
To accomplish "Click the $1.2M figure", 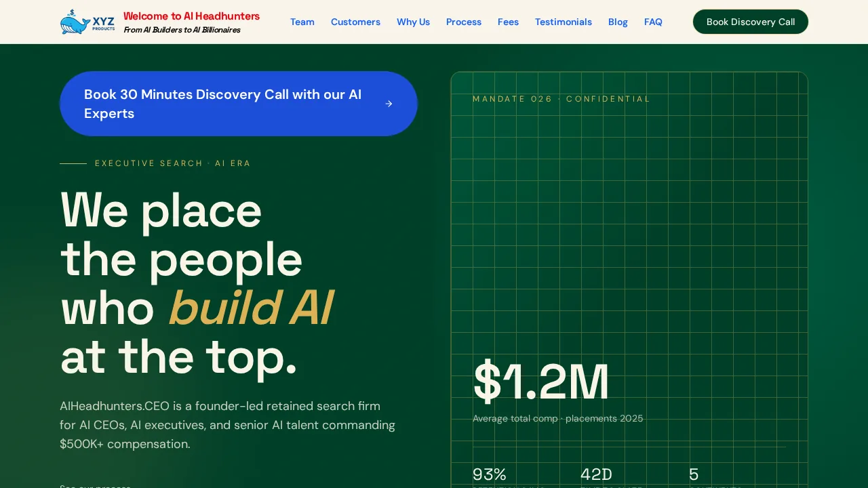I will (x=540, y=382).
